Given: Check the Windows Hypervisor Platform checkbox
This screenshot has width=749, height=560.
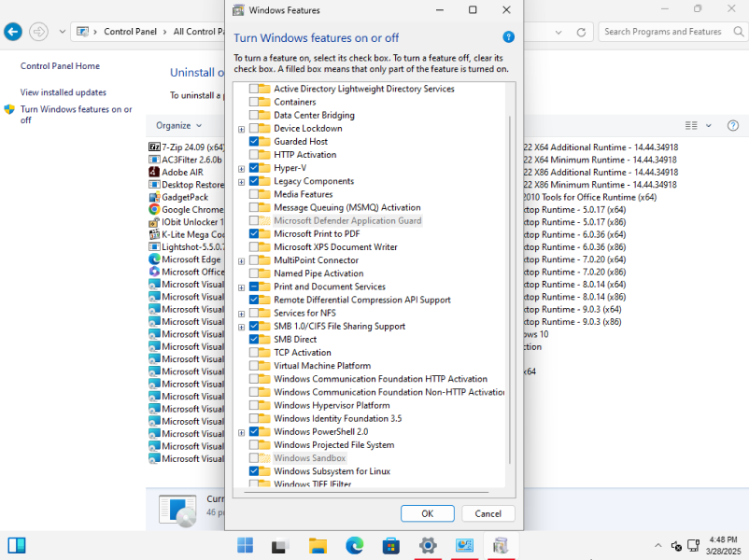Looking at the screenshot, I should click(x=254, y=405).
